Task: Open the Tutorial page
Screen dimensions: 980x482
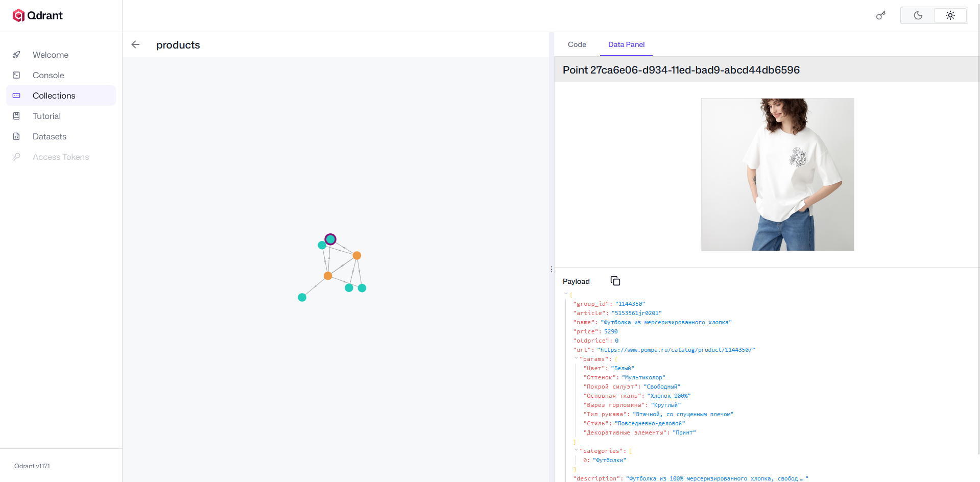Action: point(61,116)
